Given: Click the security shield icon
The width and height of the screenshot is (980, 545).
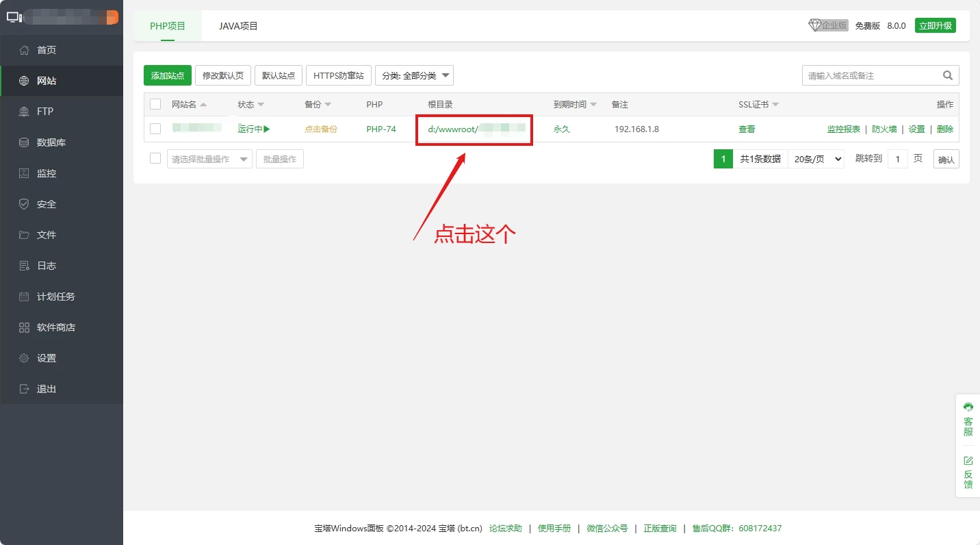Looking at the screenshot, I should click(x=25, y=204).
